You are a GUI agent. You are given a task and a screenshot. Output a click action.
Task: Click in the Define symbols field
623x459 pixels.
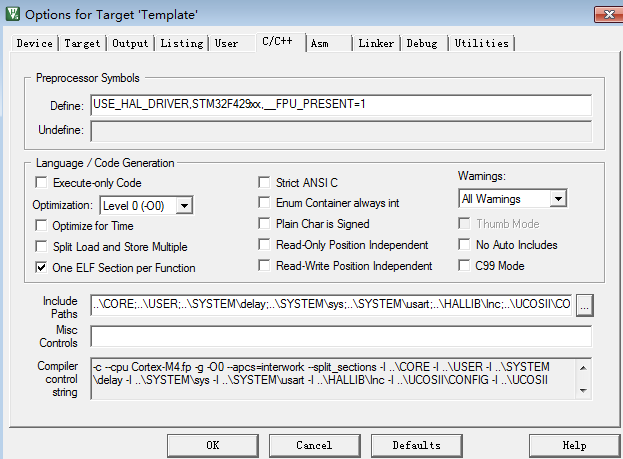(x=341, y=105)
